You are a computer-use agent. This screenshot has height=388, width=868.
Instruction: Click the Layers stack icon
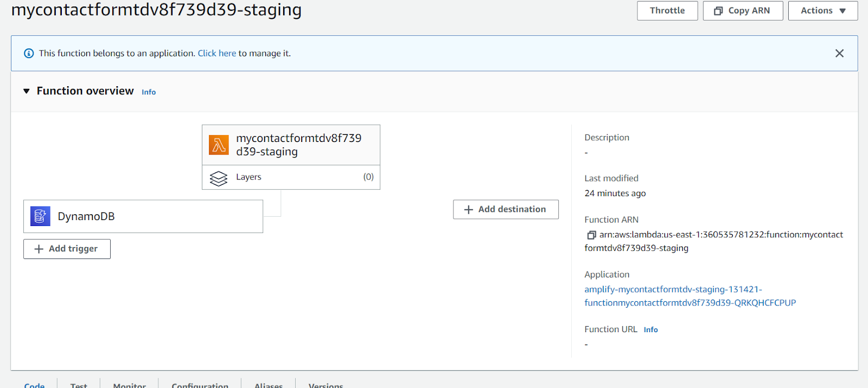pos(219,178)
